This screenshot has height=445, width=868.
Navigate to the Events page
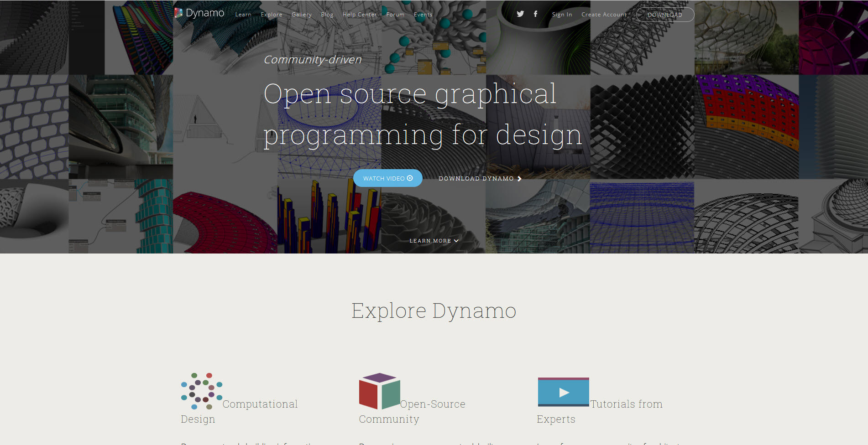[423, 15]
